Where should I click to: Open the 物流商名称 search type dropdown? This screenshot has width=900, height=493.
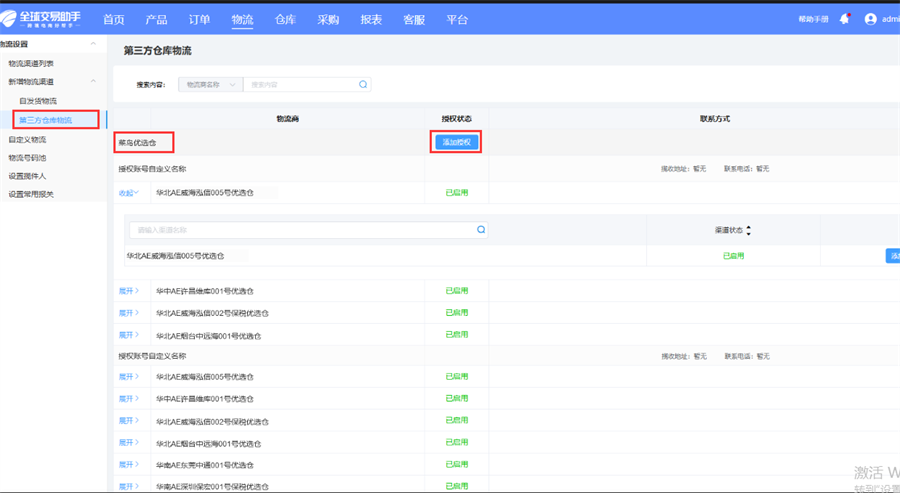(211, 84)
